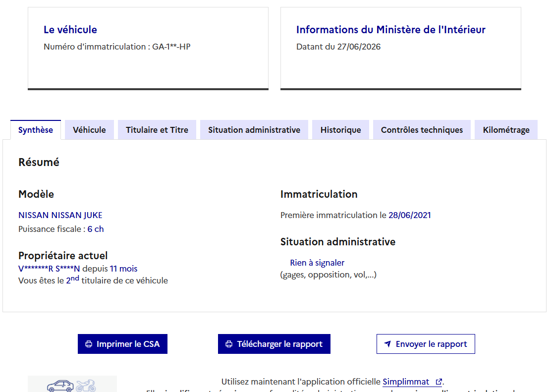549x392 pixels.
Task: Click the external link icon beside Simplimmat
Action: [x=439, y=382]
